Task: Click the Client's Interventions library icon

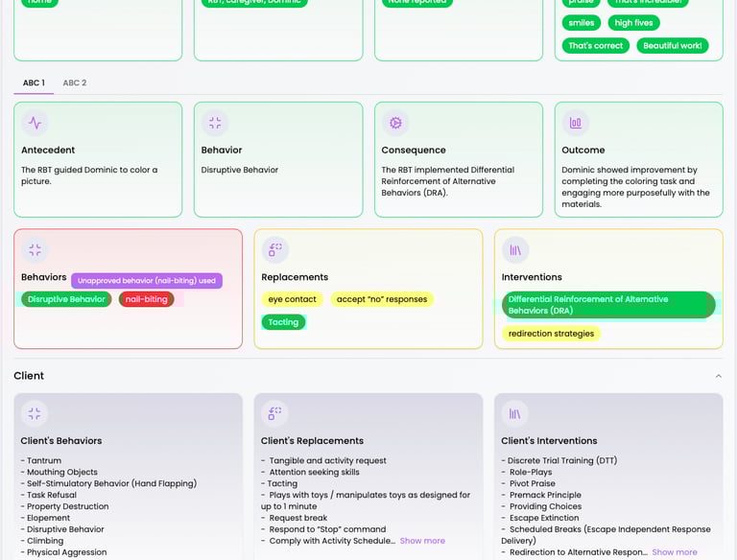Action: [x=514, y=414]
